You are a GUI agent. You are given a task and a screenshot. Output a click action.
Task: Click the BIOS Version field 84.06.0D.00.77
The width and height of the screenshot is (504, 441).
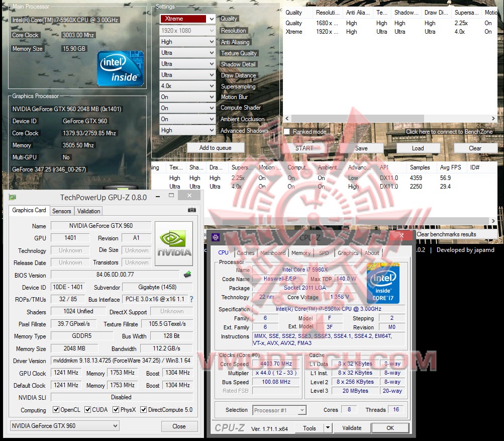coord(115,275)
